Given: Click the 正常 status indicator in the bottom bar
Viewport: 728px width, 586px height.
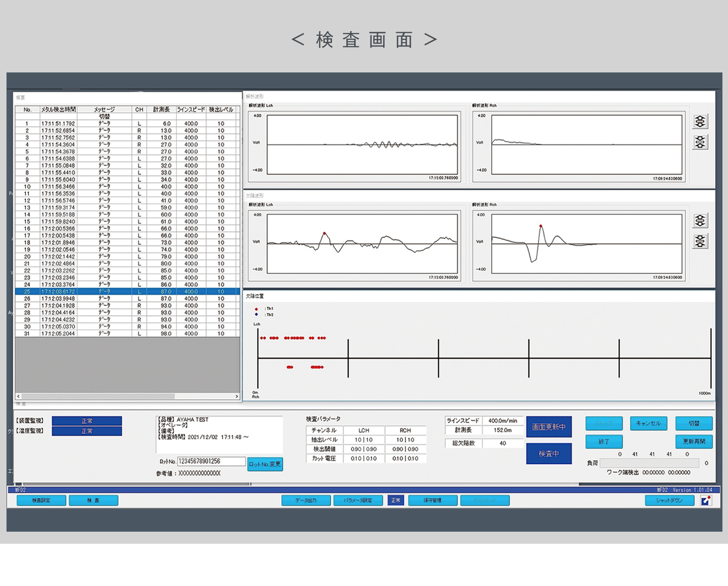Looking at the screenshot, I should [x=396, y=500].
